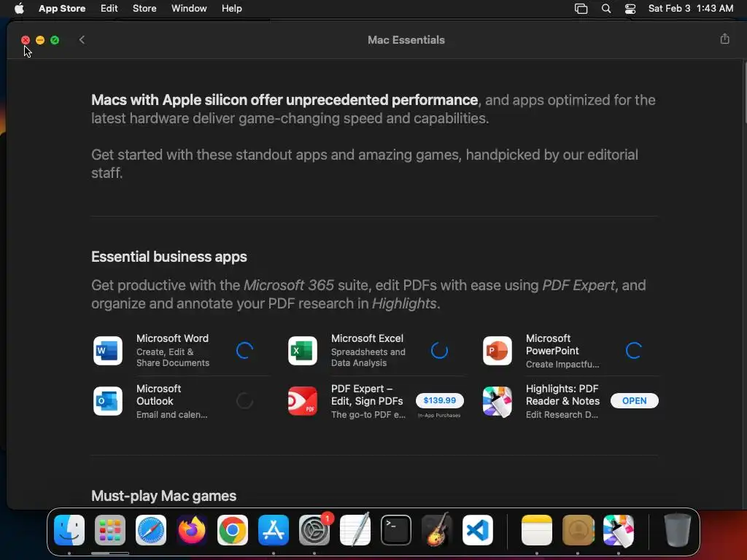
Task: Open the Store menu
Action: (x=144, y=9)
